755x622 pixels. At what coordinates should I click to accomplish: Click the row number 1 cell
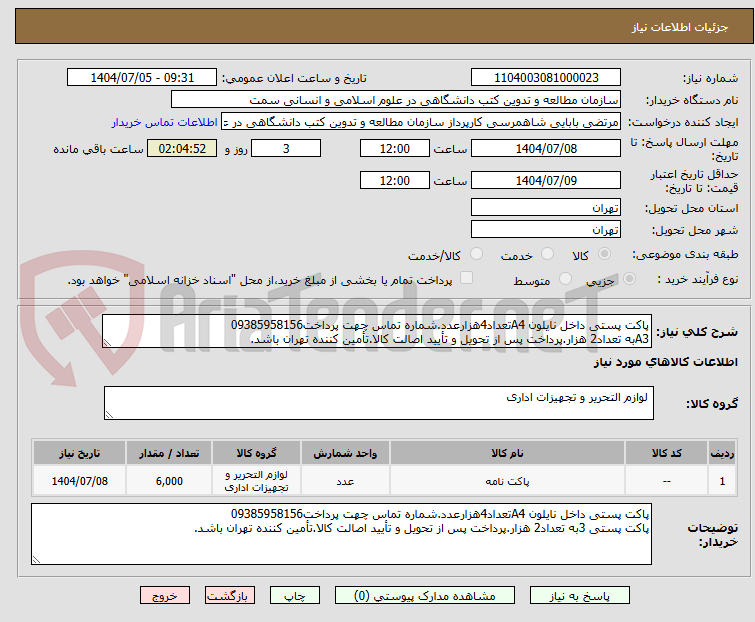(x=722, y=480)
